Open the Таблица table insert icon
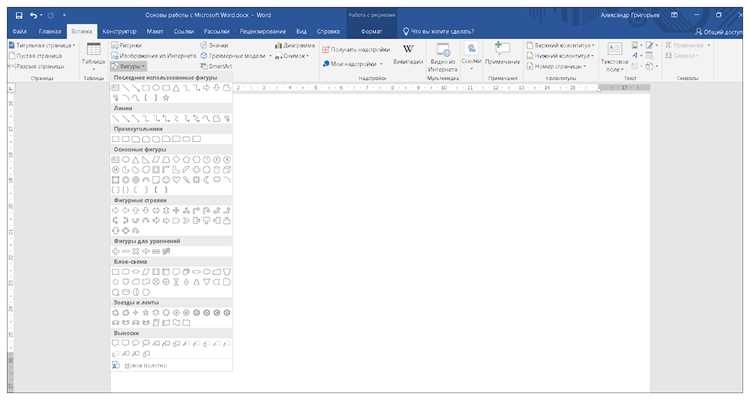750x400 pixels. [93, 56]
